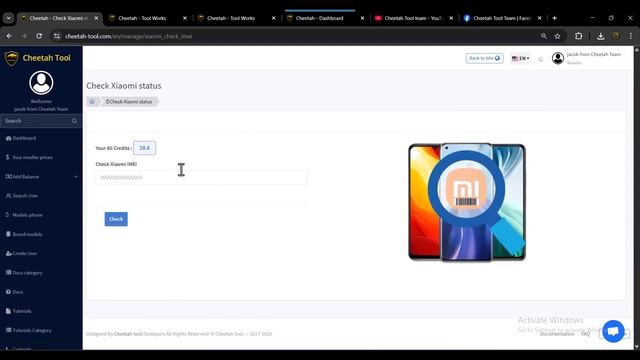Focus the sidebar Search field
This screenshot has height=360, width=640.
(41, 121)
